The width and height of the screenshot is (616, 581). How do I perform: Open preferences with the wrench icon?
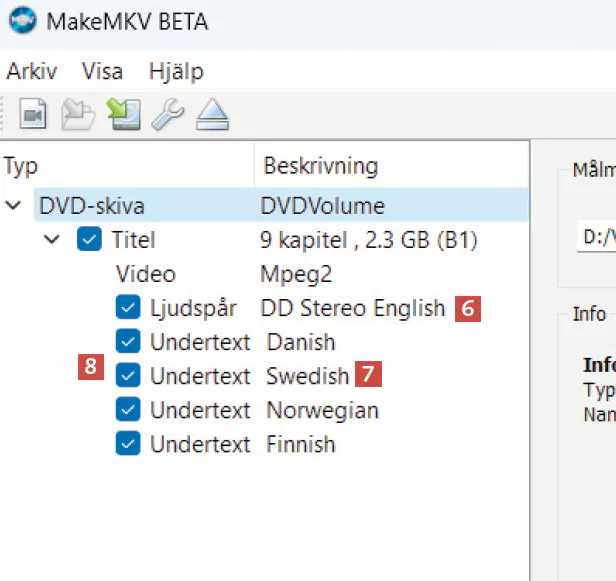point(167,115)
